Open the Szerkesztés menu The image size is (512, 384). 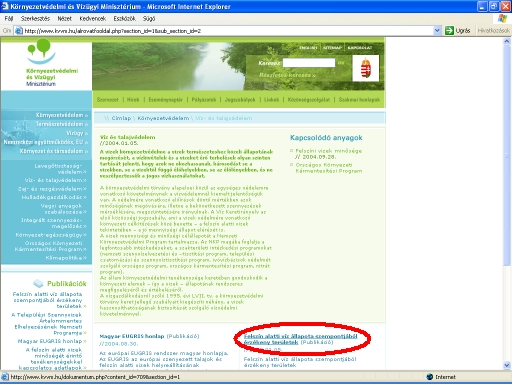[x=35, y=19]
